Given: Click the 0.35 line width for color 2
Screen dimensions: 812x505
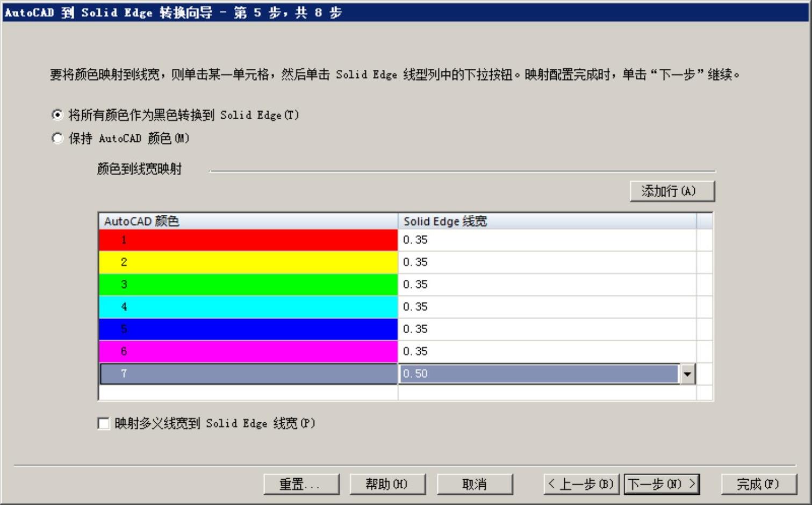Looking at the screenshot, I should click(x=547, y=262).
